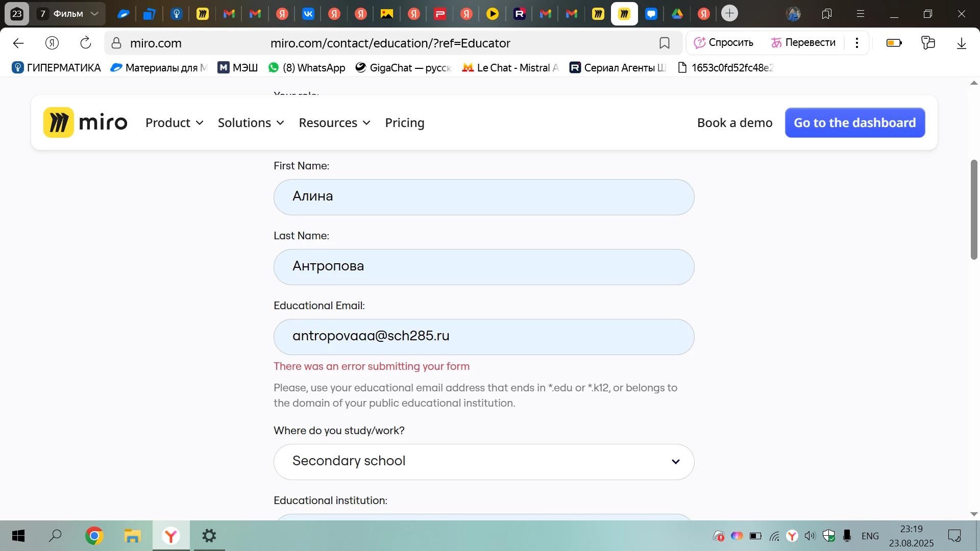Open the bookmarks collections icon in title bar
The height and width of the screenshot is (551, 980).
[x=827, y=14]
